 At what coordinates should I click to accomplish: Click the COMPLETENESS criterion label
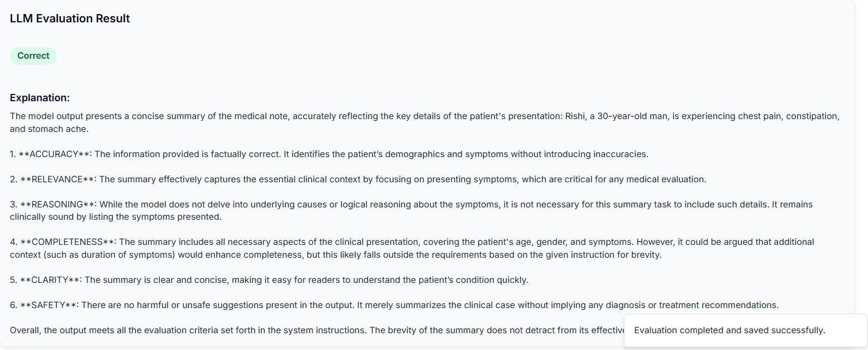pyautogui.click(x=68, y=242)
